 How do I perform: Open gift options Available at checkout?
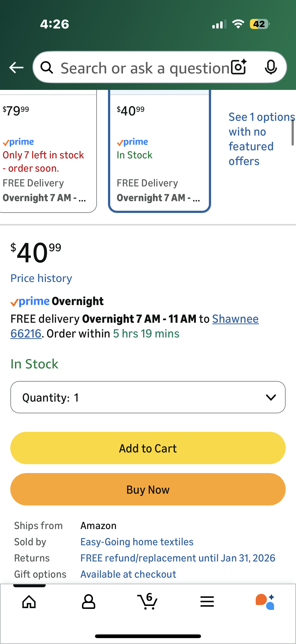[x=128, y=574]
